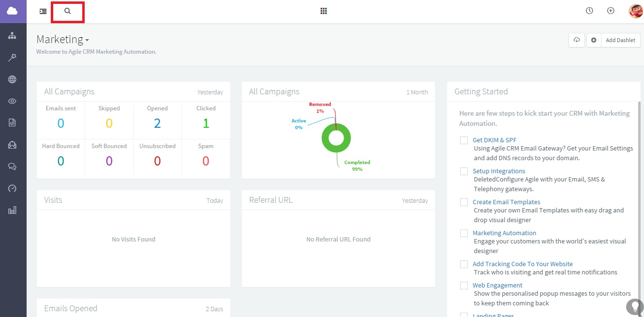Image resolution: width=644 pixels, height=317 pixels.
Task: Check the Web Engagement checkbox
Action: pos(464,286)
